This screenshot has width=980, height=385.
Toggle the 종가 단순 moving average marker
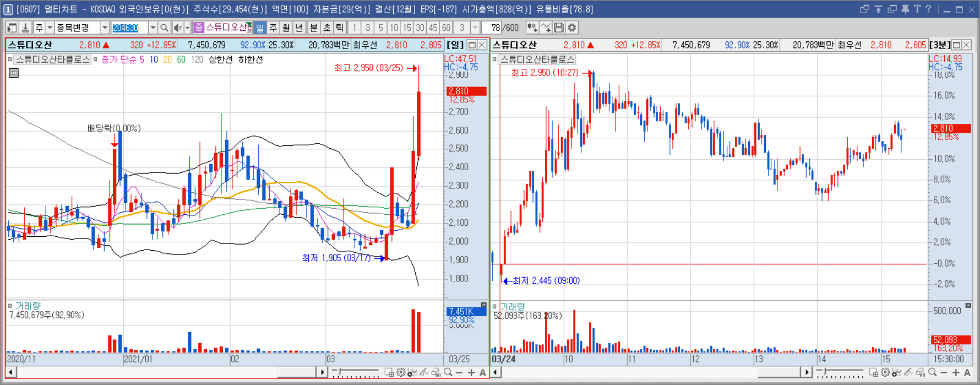coord(95,59)
